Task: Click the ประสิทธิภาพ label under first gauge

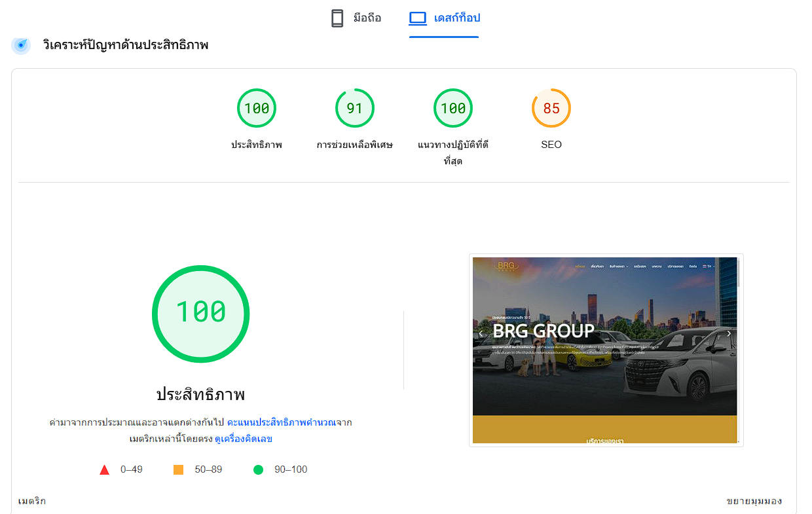Action: pos(257,145)
